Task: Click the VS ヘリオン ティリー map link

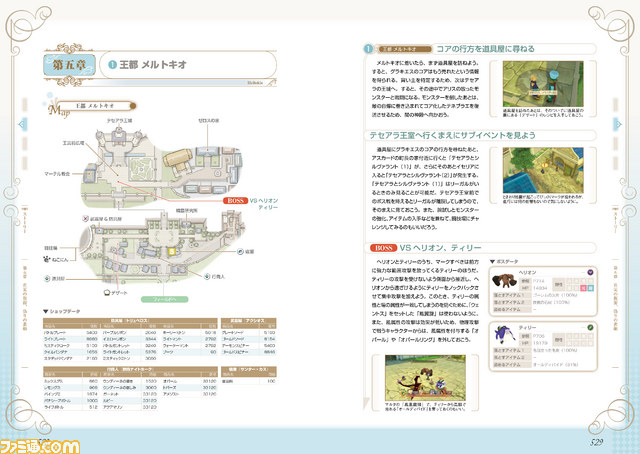Action: point(264,204)
